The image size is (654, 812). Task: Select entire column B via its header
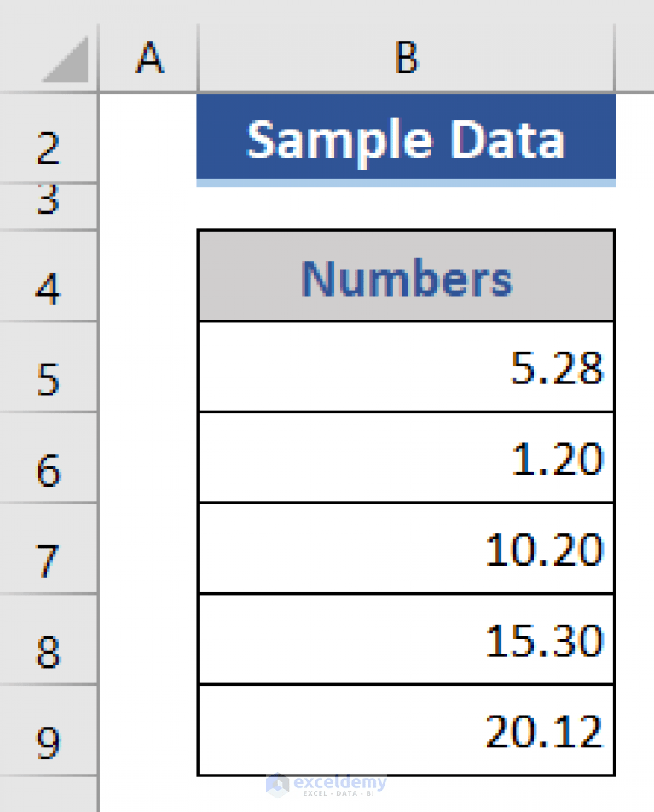point(406,58)
